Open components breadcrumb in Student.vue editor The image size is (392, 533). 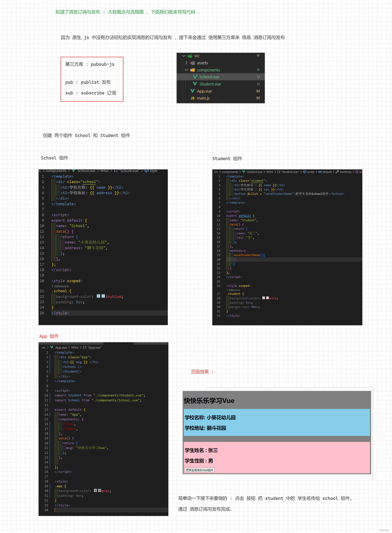click(230, 172)
